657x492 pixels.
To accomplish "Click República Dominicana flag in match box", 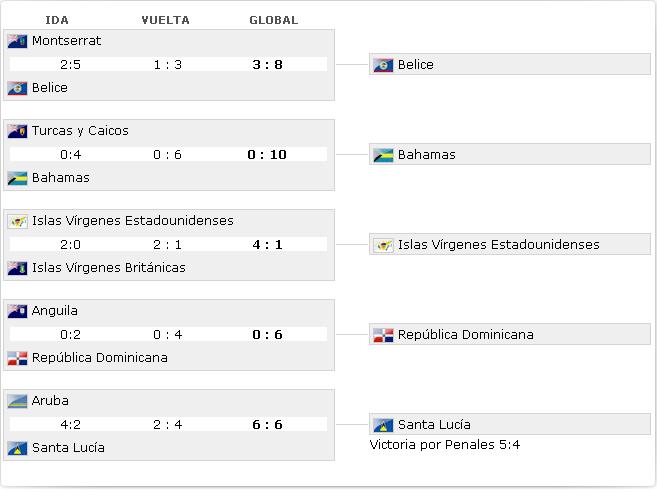I will click(17, 358).
